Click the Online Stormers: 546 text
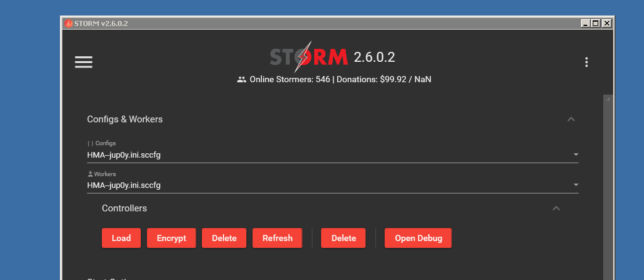The image size is (644, 280). 290,79
